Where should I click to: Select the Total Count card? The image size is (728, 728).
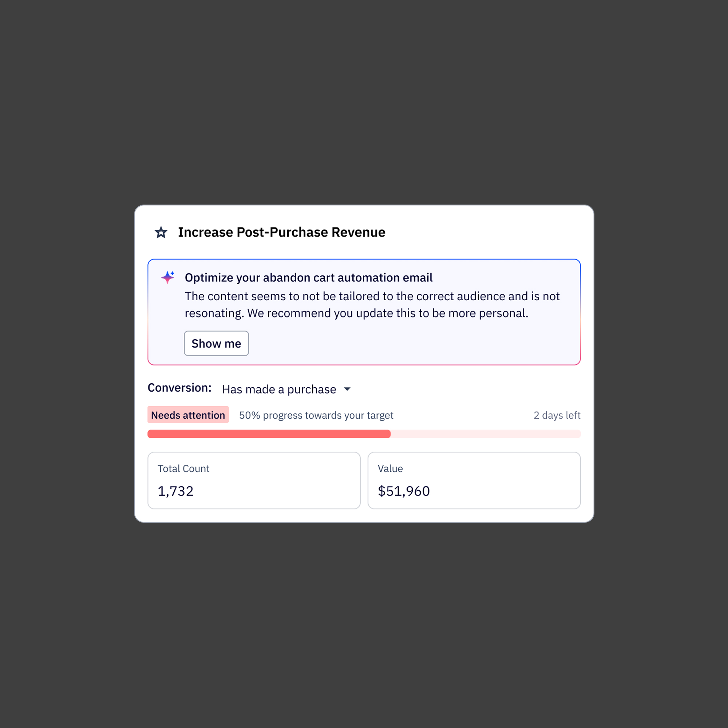click(x=254, y=480)
